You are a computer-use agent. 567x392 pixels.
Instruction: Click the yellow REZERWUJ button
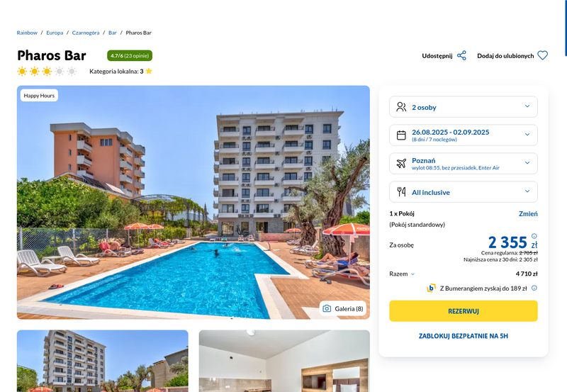pyautogui.click(x=464, y=311)
